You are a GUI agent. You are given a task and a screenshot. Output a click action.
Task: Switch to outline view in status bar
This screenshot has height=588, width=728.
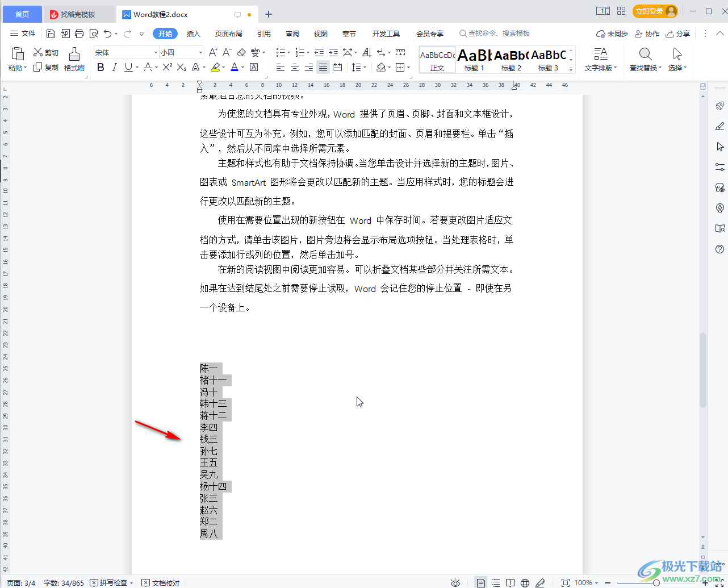point(496,583)
